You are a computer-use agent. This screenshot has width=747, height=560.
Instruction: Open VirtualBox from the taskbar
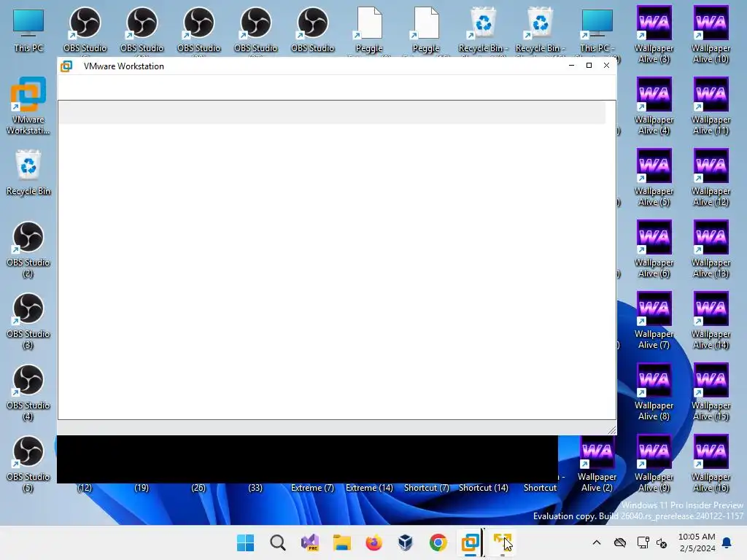coord(406,542)
